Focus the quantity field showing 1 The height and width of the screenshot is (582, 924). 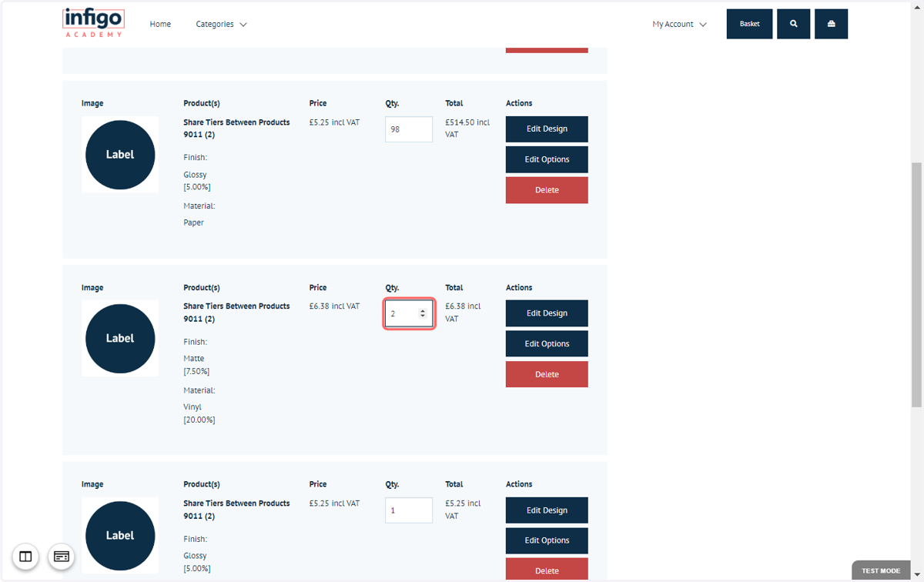coord(409,510)
